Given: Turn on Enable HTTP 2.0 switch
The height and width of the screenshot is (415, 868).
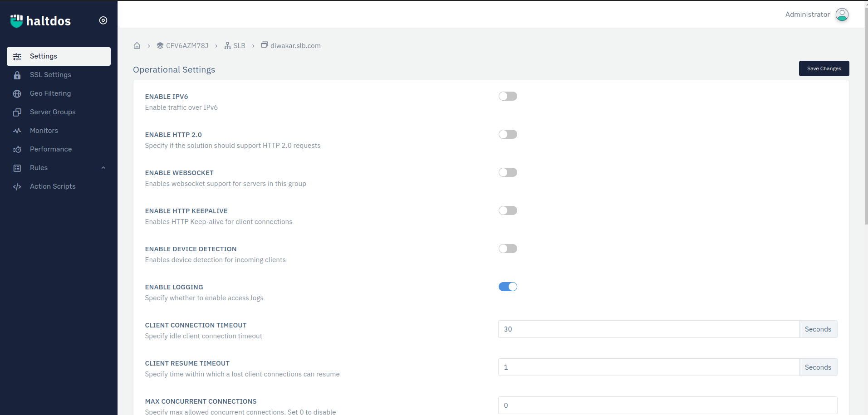Looking at the screenshot, I should click(x=508, y=134).
